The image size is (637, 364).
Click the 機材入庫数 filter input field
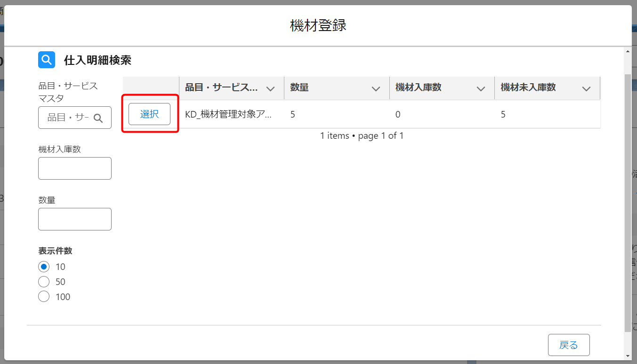click(x=74, y=168)
